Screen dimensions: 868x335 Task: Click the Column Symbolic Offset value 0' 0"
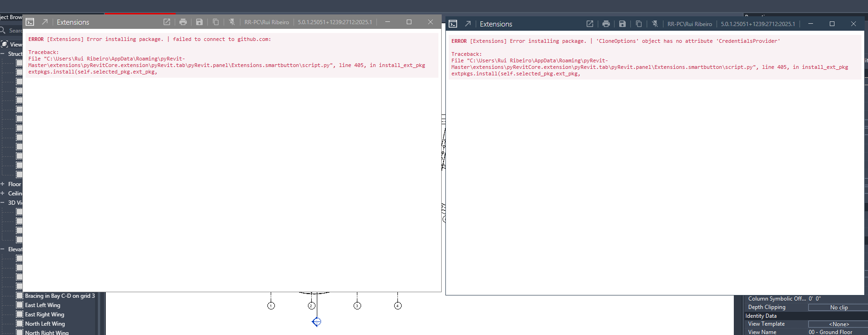(x=814, y=299)
